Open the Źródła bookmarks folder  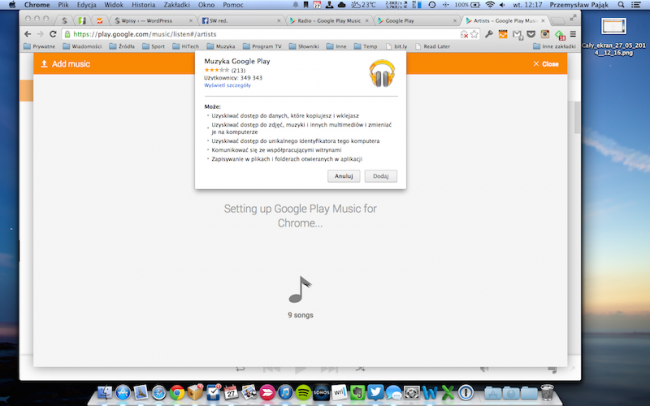point(122,46)
